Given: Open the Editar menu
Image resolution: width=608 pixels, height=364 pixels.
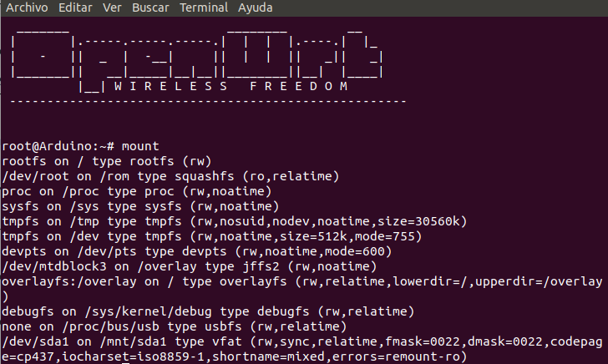Looking at the screenshot, I should tap(75, 7).
